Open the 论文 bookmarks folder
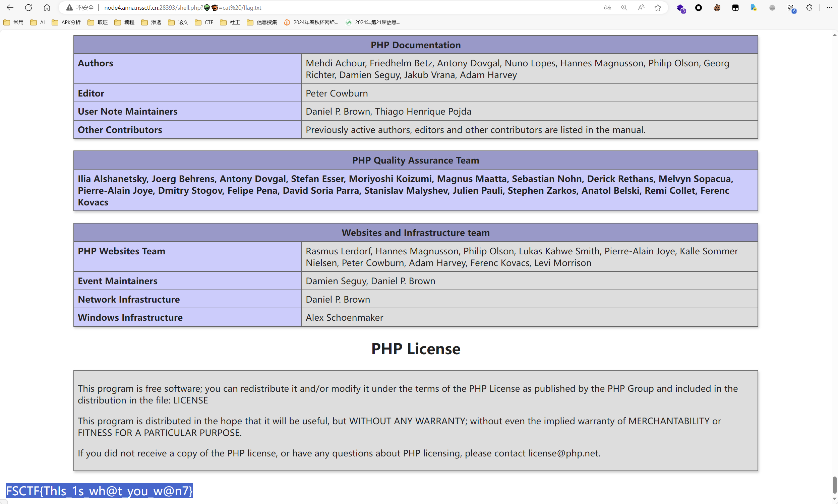This screenshot has height=504, width=838. [178, 22]
